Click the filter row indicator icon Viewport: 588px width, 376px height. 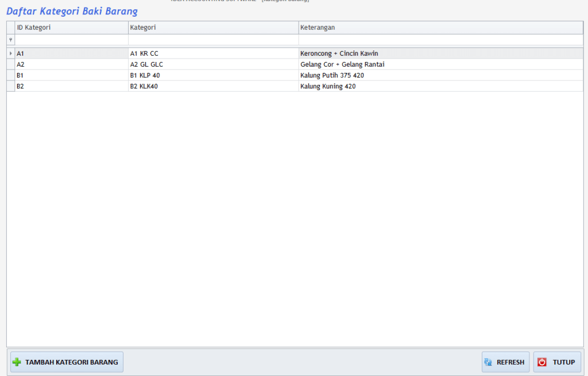pyautogui.click(x=10, y=40)
